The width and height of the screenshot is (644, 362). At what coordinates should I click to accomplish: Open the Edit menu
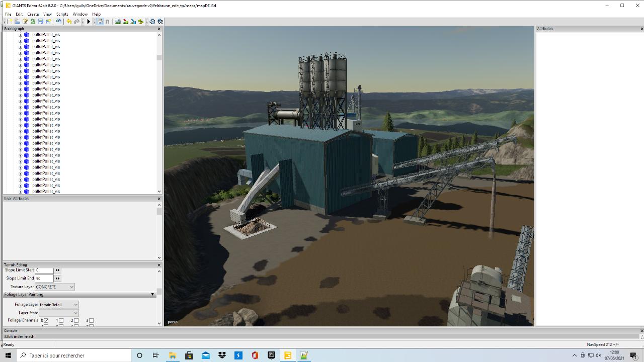pos(19,14)
